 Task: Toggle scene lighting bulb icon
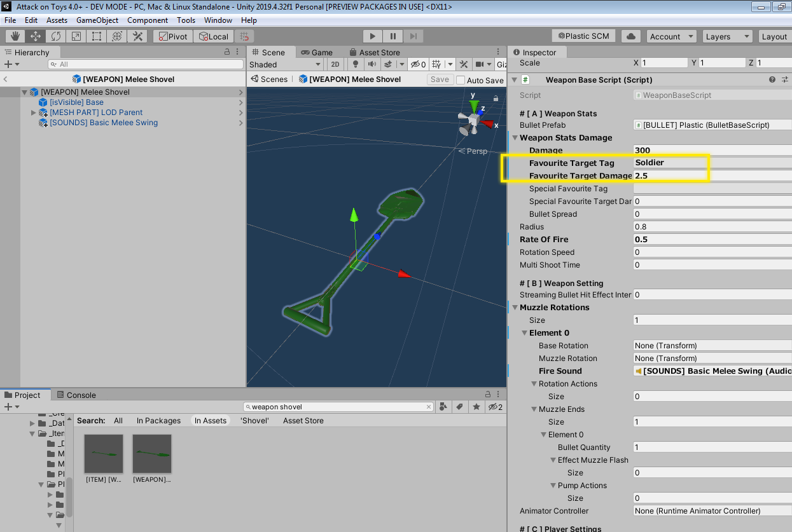coord(356,64)
